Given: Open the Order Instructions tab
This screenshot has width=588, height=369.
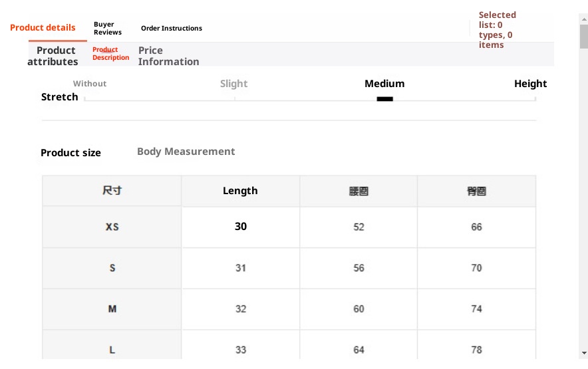Looking at the screenshot, I should (x=172, y=29).
